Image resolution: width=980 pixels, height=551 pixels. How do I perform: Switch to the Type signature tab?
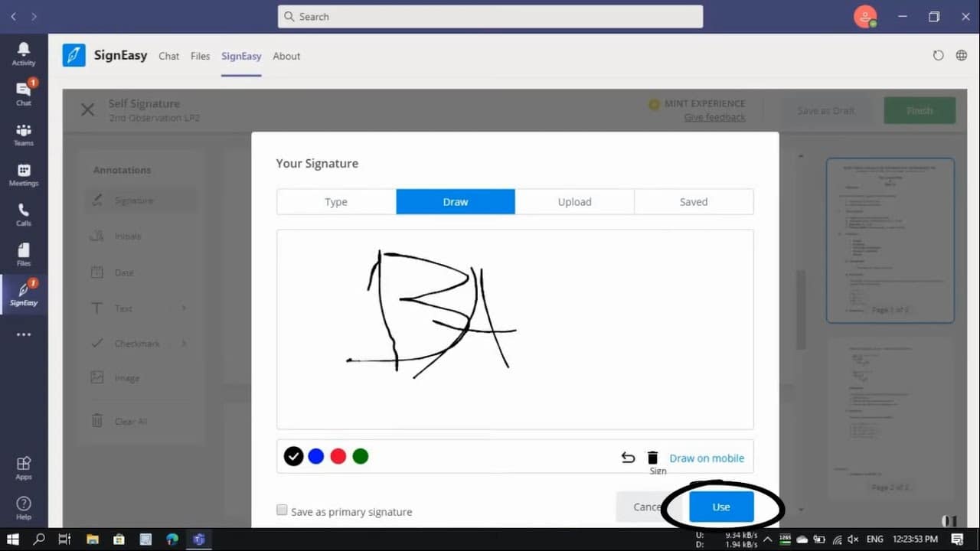click(x=336, y=202)
